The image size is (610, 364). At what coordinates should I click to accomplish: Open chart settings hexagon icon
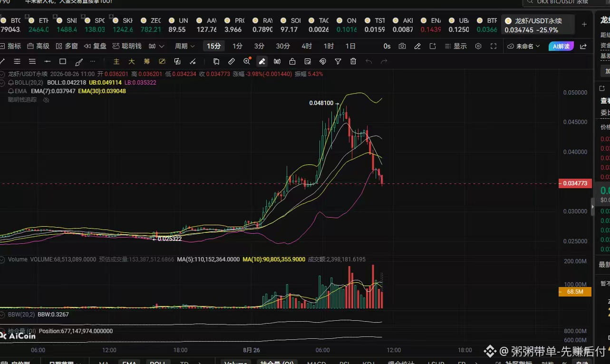tap(478, 46)
